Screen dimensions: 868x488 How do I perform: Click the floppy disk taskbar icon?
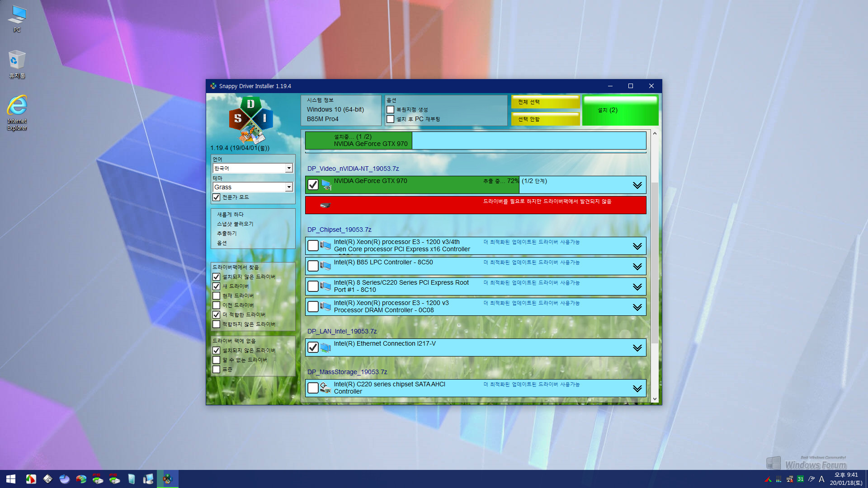click(47, 479)
